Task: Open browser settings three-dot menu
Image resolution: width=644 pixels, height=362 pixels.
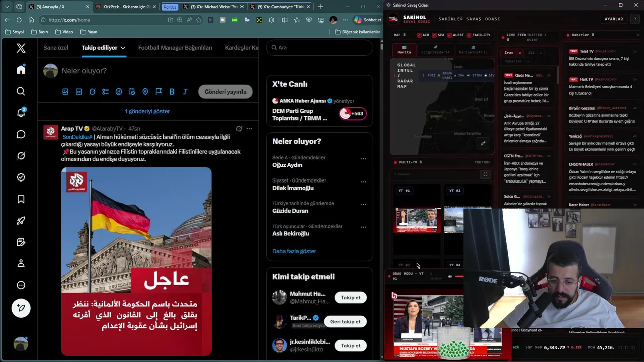Action: [x=345, y=20]
